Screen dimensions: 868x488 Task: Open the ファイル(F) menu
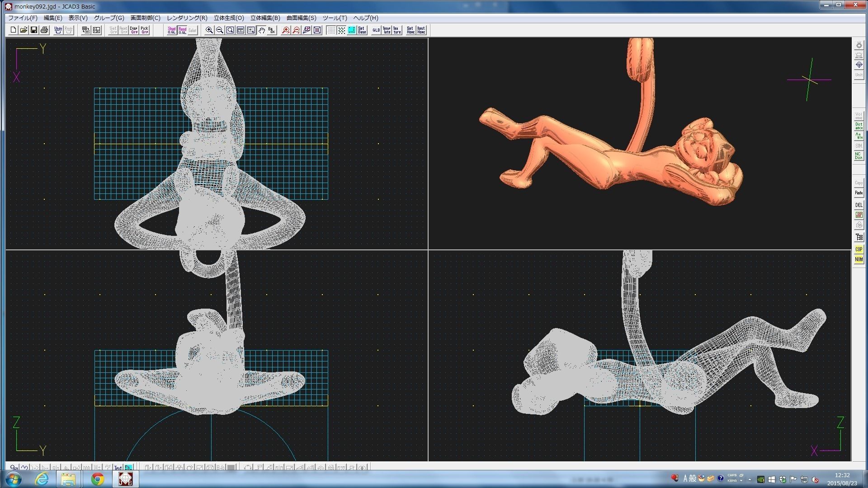click(23, 18)
